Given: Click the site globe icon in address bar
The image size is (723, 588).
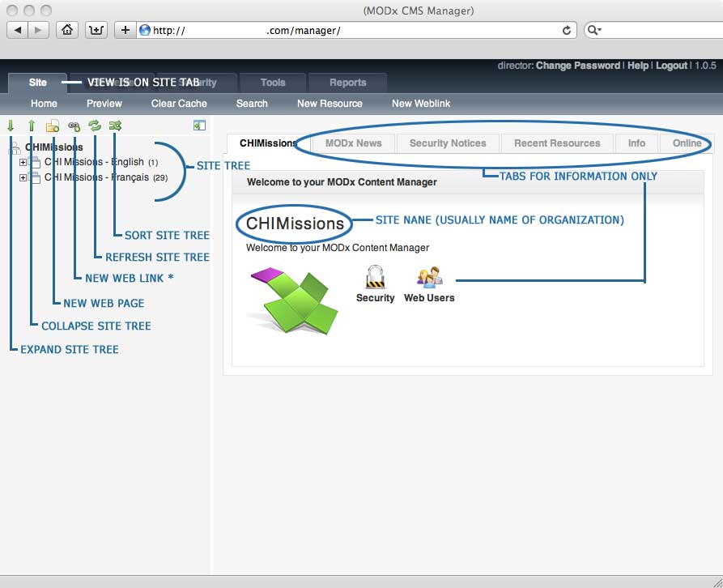Looking at the screenshot, I should pos(145,31).
